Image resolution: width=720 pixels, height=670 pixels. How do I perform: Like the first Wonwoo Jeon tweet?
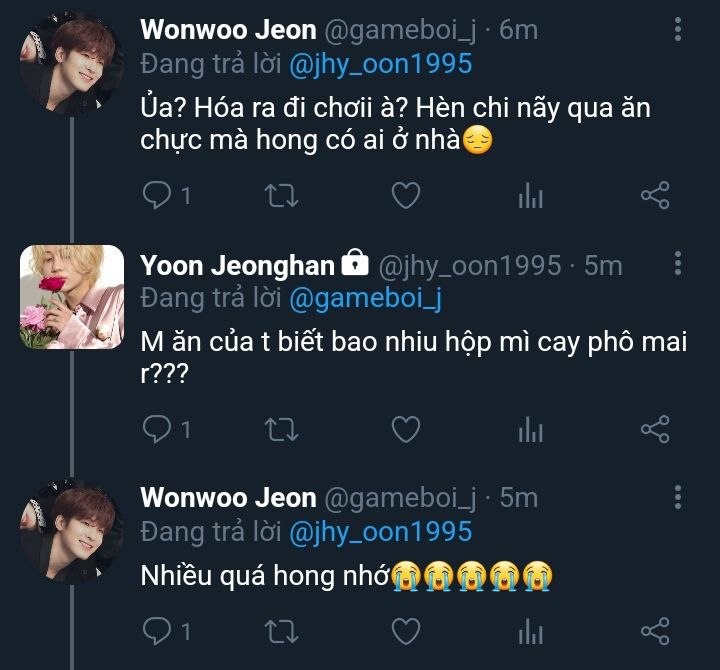[x=405, y=195]
